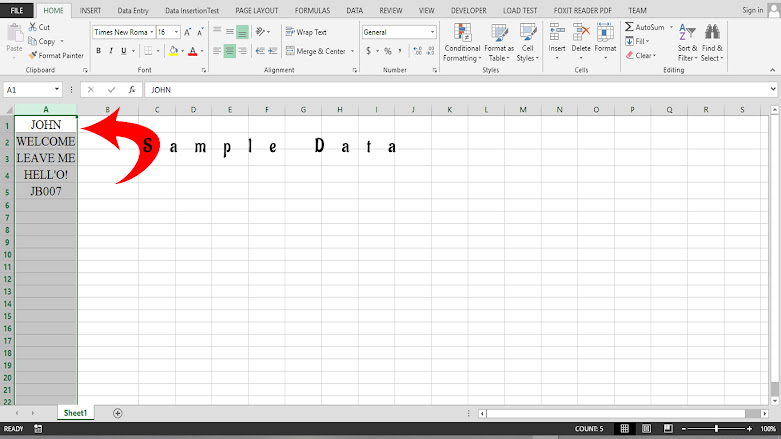Toggle Align Left
781x439 pixels.
coord(217,51)
